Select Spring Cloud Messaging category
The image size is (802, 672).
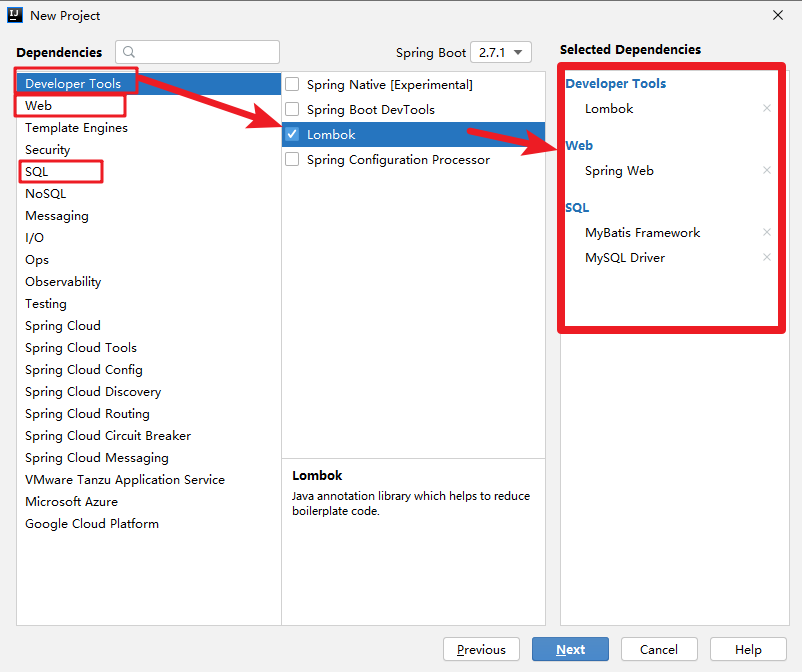coord(149,457)
